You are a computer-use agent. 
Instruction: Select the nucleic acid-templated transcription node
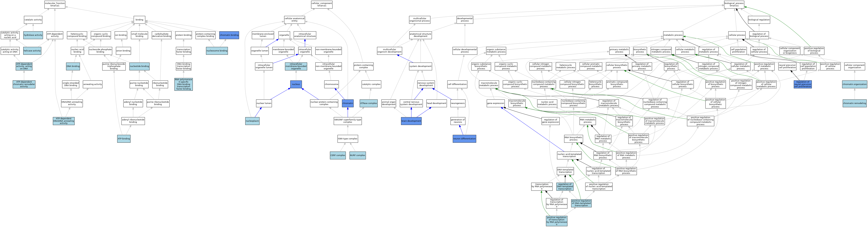tap(569, 155)
